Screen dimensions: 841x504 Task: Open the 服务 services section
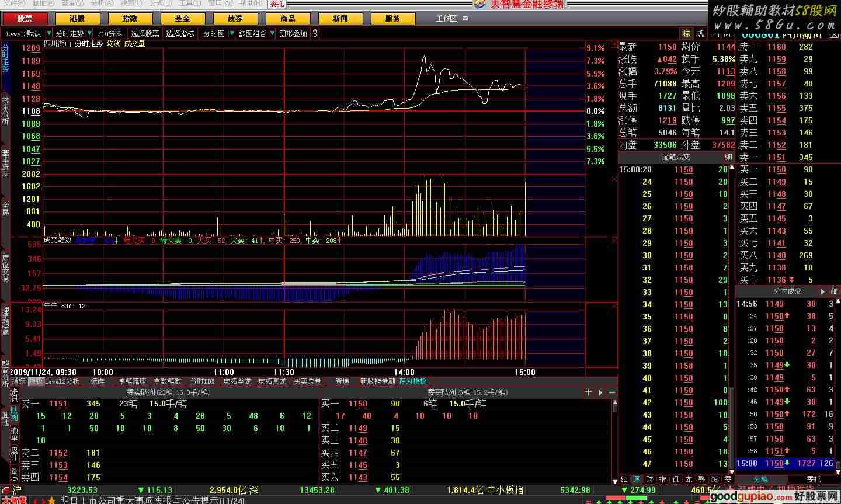click(x=393, y=19)
